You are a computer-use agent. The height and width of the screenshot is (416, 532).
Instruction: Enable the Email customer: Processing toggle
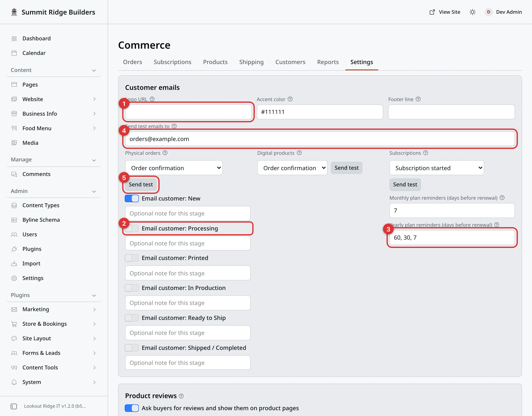(x=132, y=228)
